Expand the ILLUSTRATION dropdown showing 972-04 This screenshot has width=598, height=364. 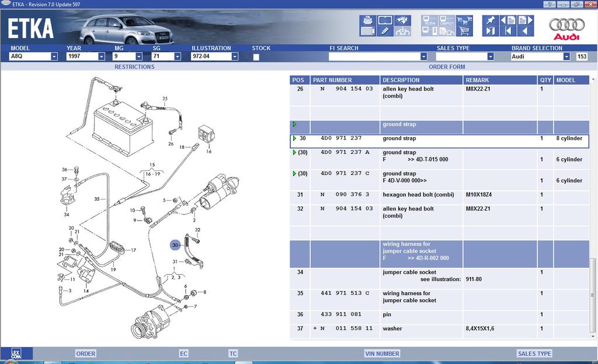pos(234,57)
